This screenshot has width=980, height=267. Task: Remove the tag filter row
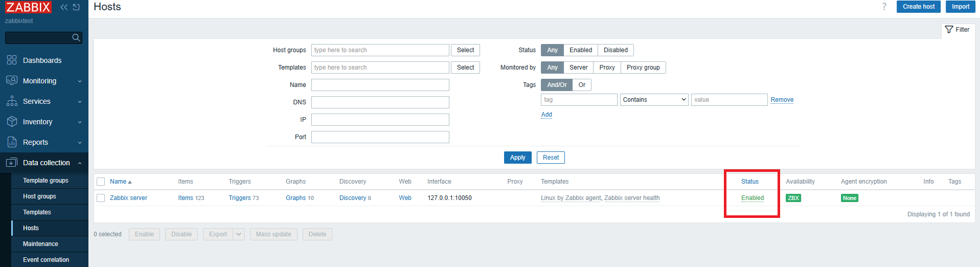(x=782, y=100)
